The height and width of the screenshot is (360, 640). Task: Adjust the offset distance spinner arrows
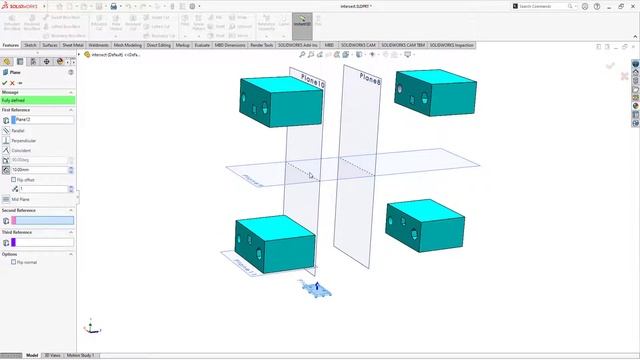tap(71, 170)
